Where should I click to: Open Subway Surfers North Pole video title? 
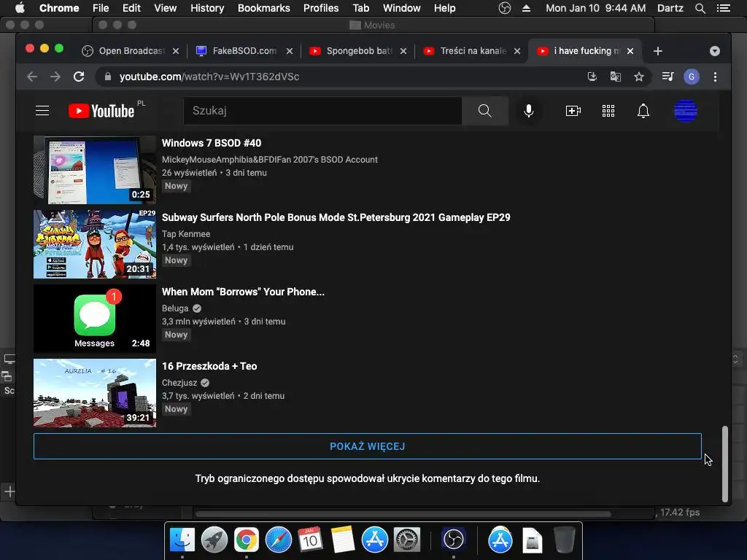336,217
